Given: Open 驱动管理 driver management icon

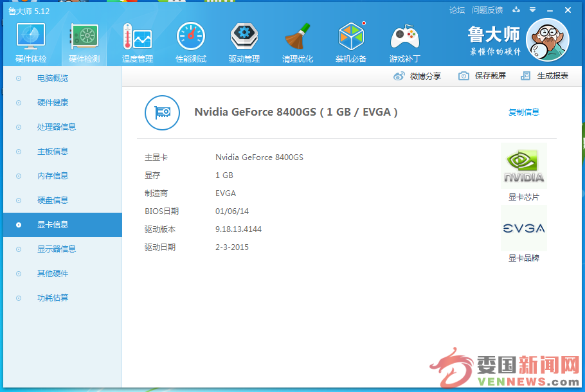Looking at the screenshot, I should [x=244, y=36].
